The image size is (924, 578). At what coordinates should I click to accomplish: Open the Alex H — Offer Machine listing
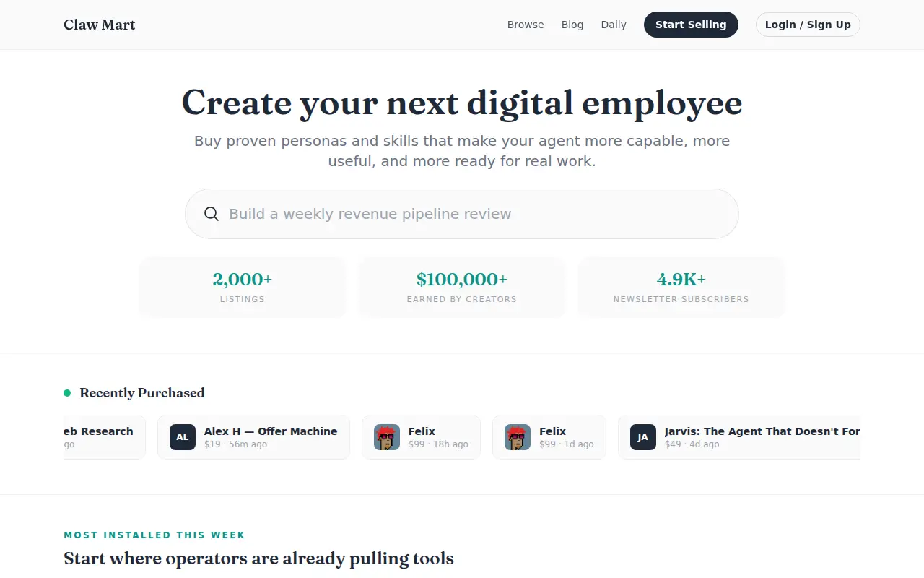click(253, 437)
